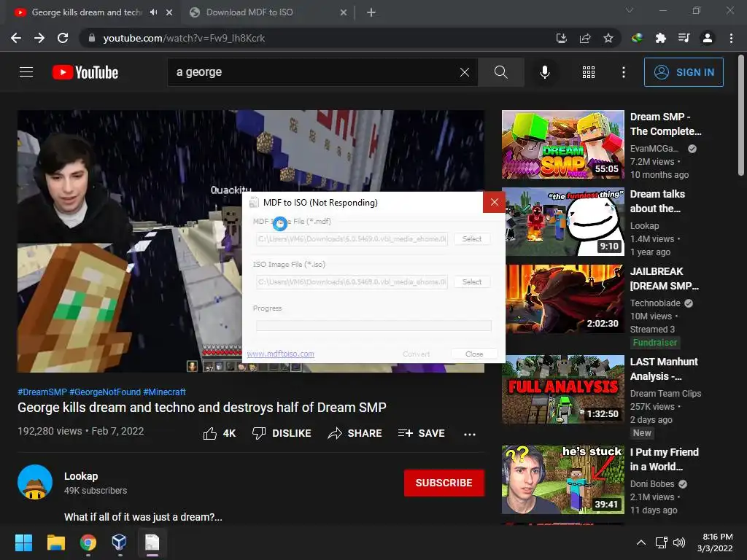The height and width of the screenshot is (560, 747).
Task: Start voice search with the microphone
Action: (544, 72)
